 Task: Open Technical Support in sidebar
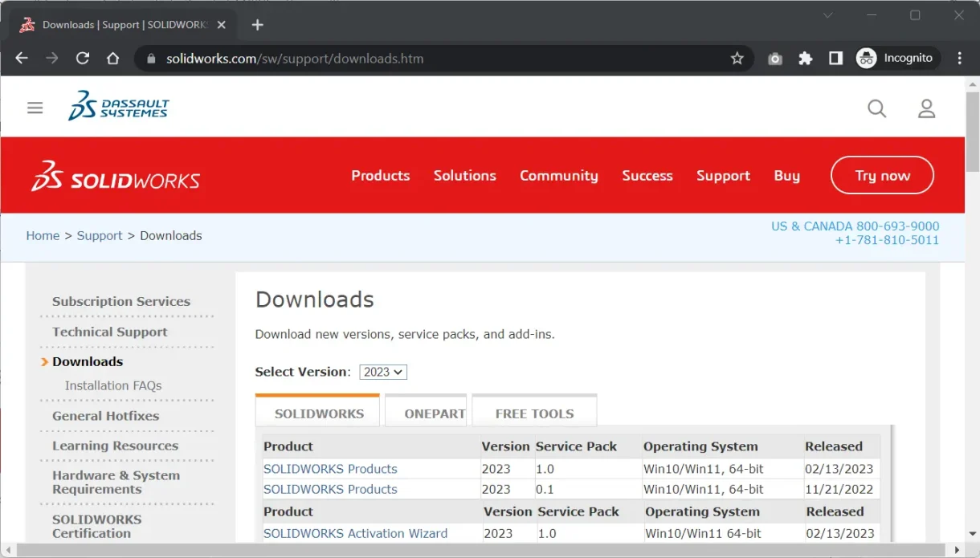click(x=110, y=332)
